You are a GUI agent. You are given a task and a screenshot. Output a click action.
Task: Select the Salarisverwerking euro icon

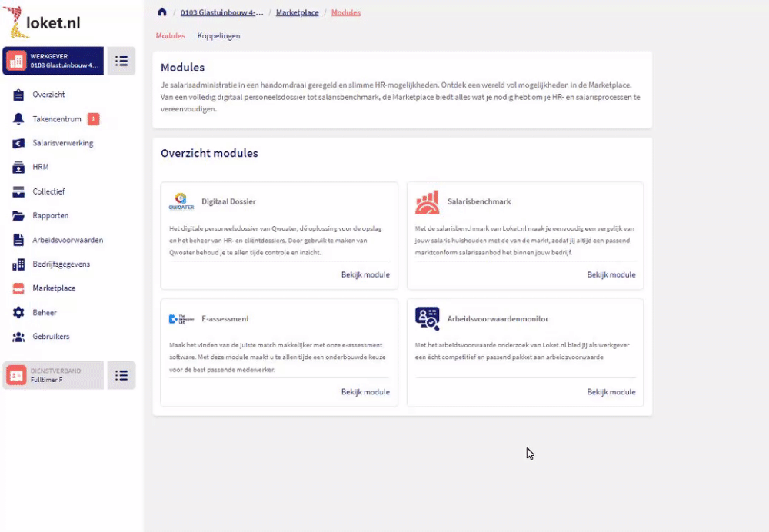(18, 143)
